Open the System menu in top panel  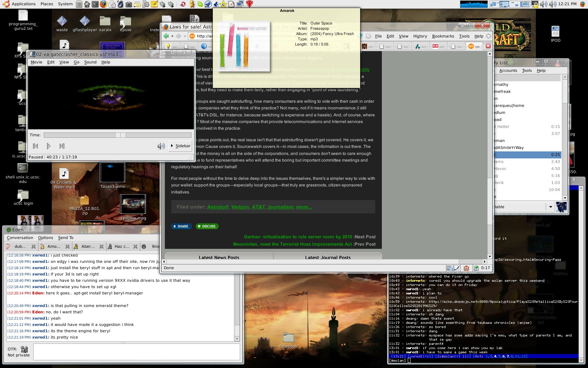[x=65, y=4]
